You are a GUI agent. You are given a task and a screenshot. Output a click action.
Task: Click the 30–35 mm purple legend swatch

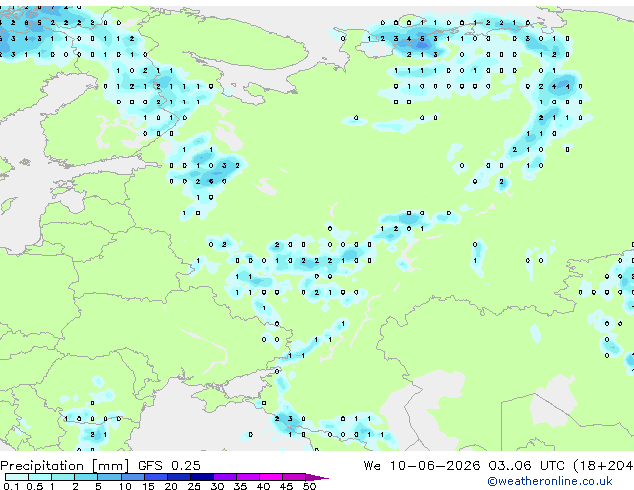click(225, 477)
